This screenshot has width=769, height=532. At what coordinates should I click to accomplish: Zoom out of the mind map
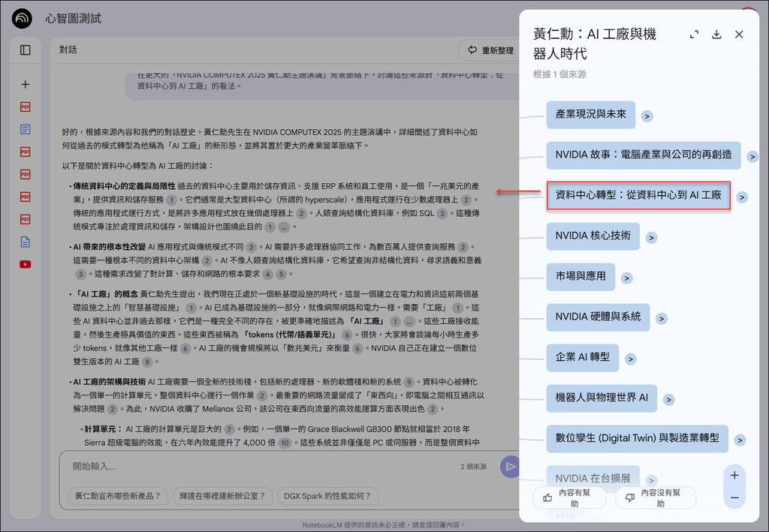[734, 497]
